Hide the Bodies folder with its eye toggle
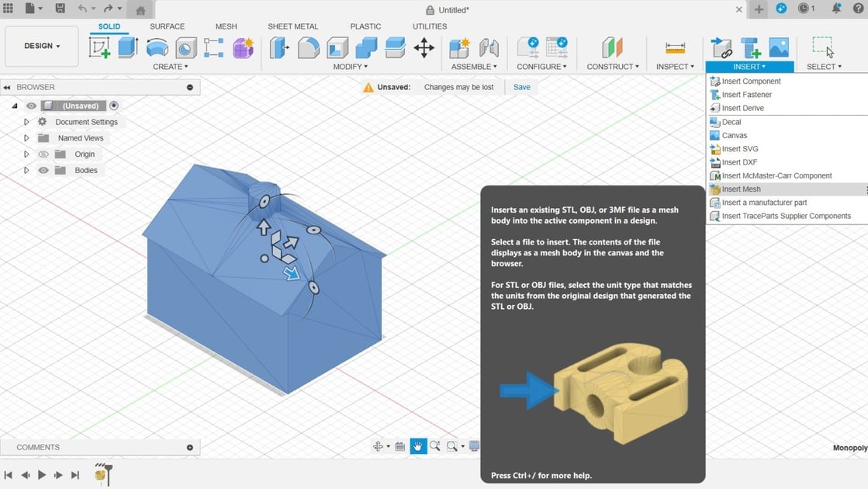 click(x=43, y=170)
